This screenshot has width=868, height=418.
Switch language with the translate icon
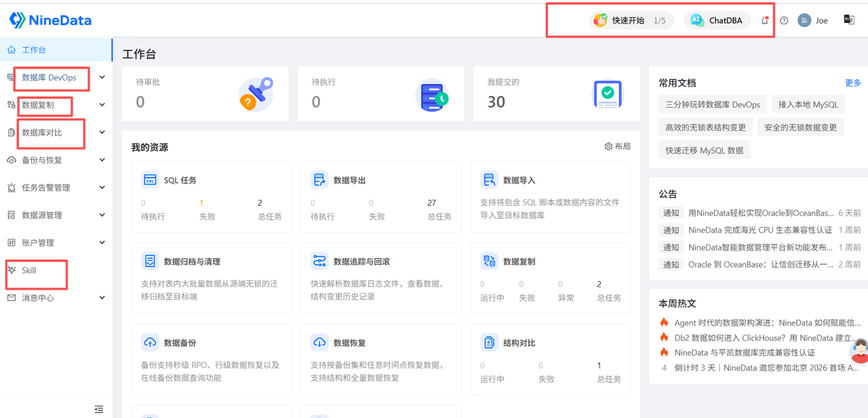[848, 20]
